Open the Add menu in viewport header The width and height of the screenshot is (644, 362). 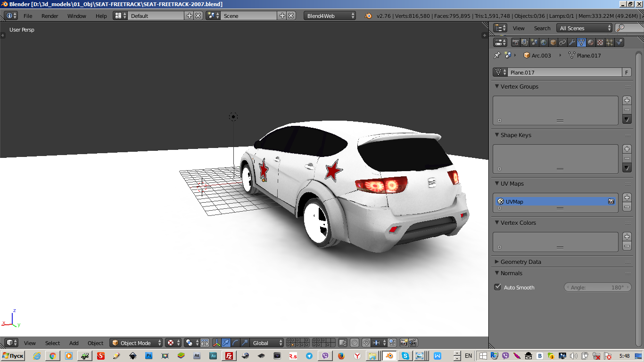point(74,343)
